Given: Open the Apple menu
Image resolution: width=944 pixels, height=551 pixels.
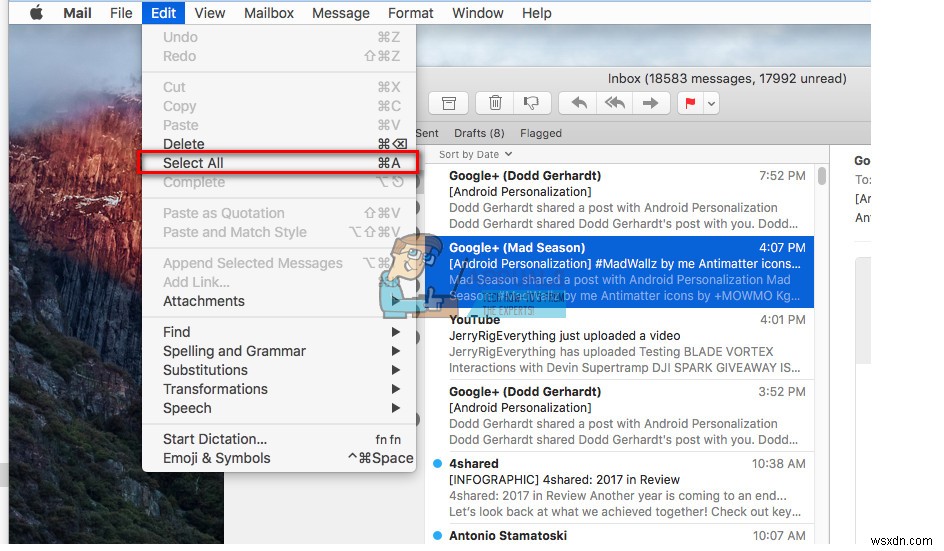Looking at the screenshot, I should [x=36, y=13].
